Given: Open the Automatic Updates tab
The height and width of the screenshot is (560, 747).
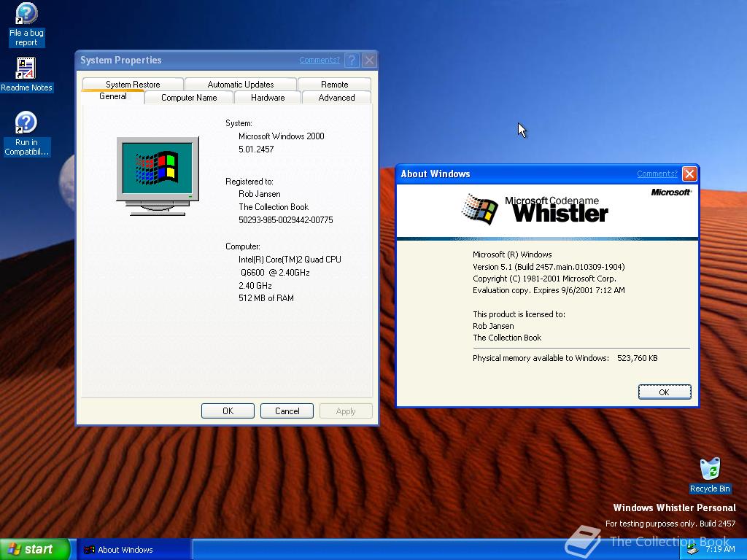Looking at the screenshot, I should click(241, 84).
